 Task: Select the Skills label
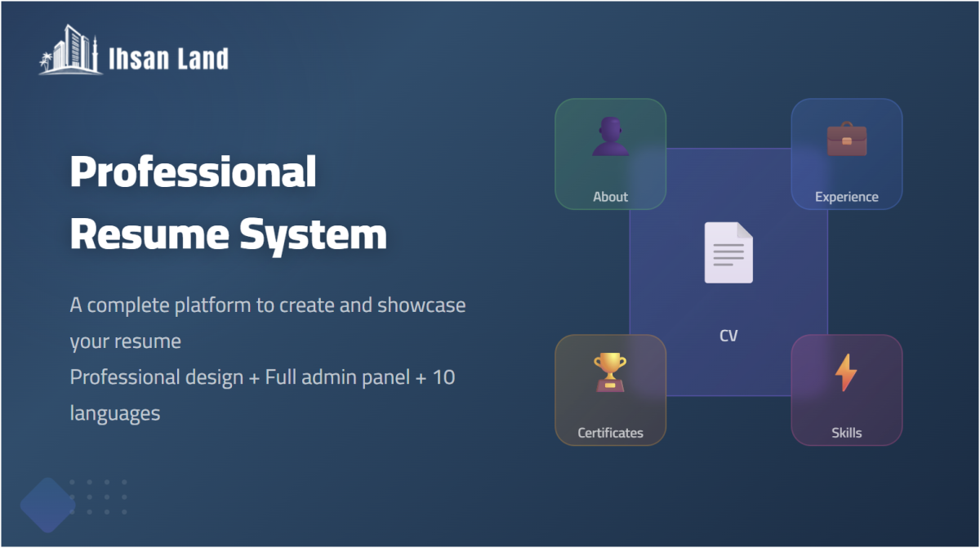846,433
